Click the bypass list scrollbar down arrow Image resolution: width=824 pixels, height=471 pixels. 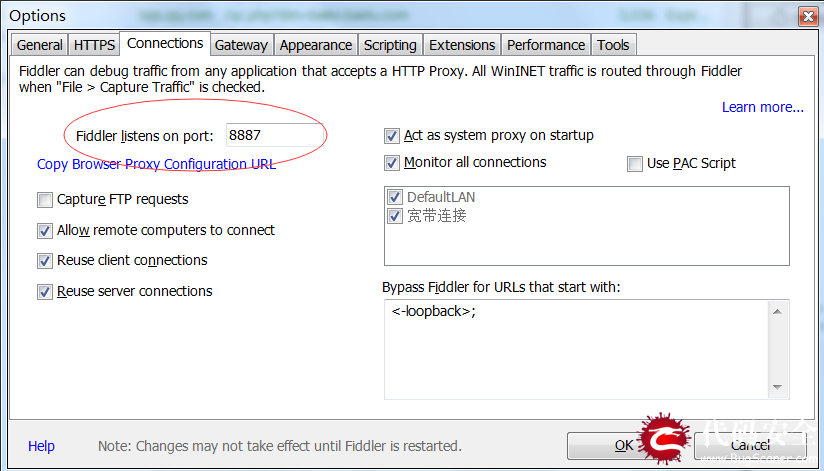click(777, 387)
